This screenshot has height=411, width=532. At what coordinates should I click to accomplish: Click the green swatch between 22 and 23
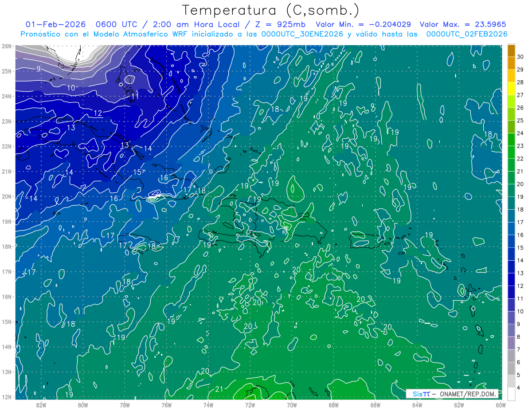click(x=511, y=152)
